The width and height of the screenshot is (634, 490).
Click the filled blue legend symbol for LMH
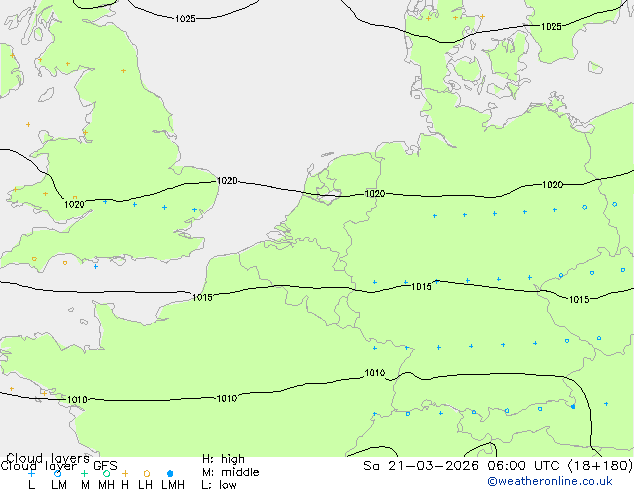[170, 473]
